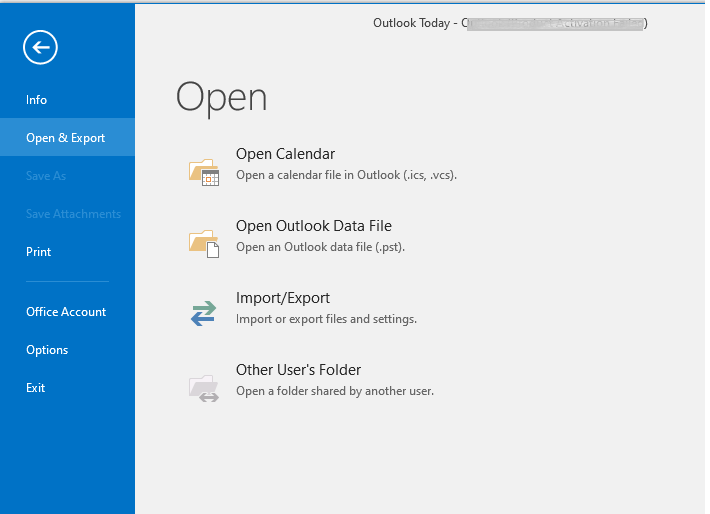
Task: Choose Save As in the sidebar
Action: tap(67, 176)
